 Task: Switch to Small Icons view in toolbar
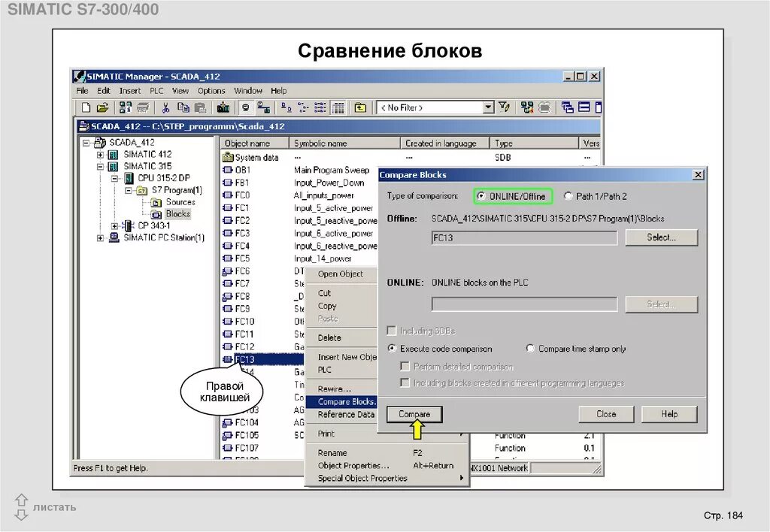coord(303,107)
